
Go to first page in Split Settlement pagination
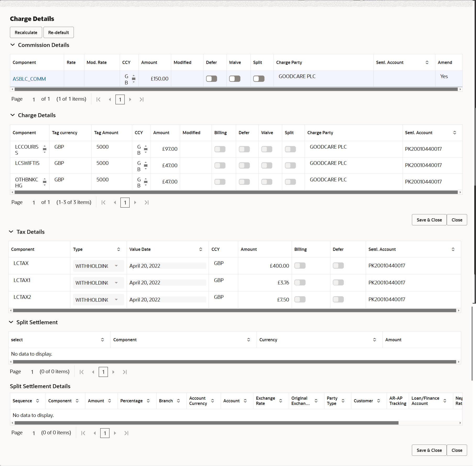pyautogui.click(x=81, y=372)
